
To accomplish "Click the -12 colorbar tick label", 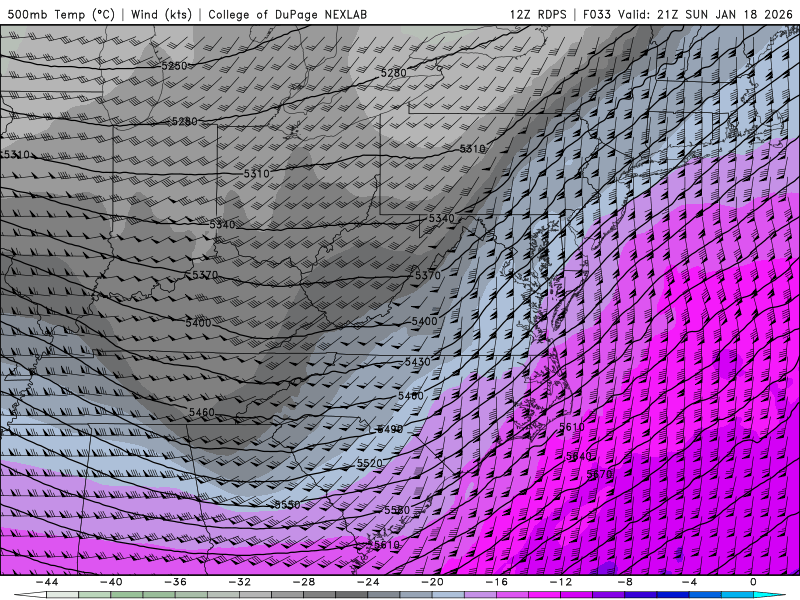I will [x=561, y=582].
